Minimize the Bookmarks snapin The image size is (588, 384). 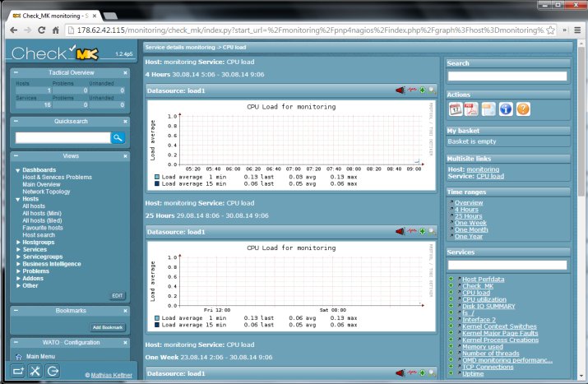point(16,311)
